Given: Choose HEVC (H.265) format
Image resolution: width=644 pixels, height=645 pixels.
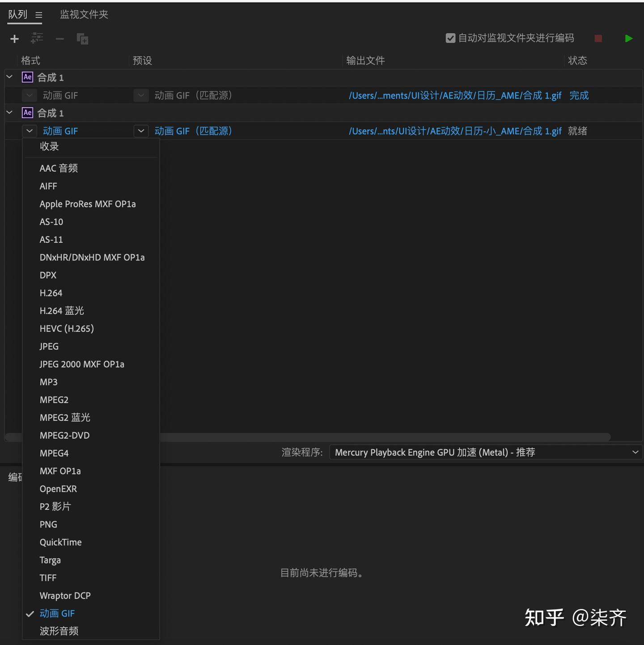Looking at the screenshot, I should [91, 329].
